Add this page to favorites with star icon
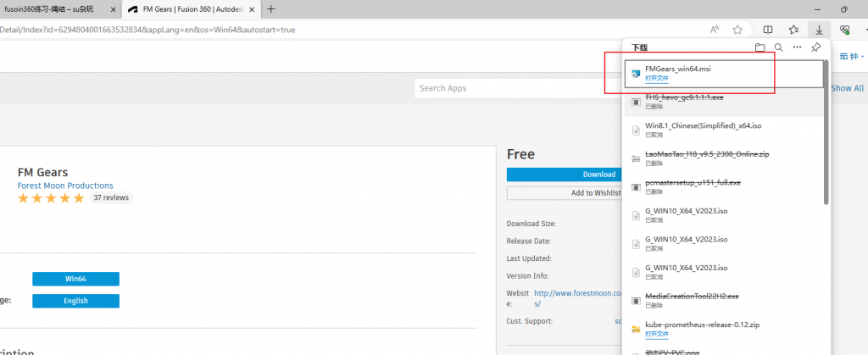 click(x=737, y=30)
